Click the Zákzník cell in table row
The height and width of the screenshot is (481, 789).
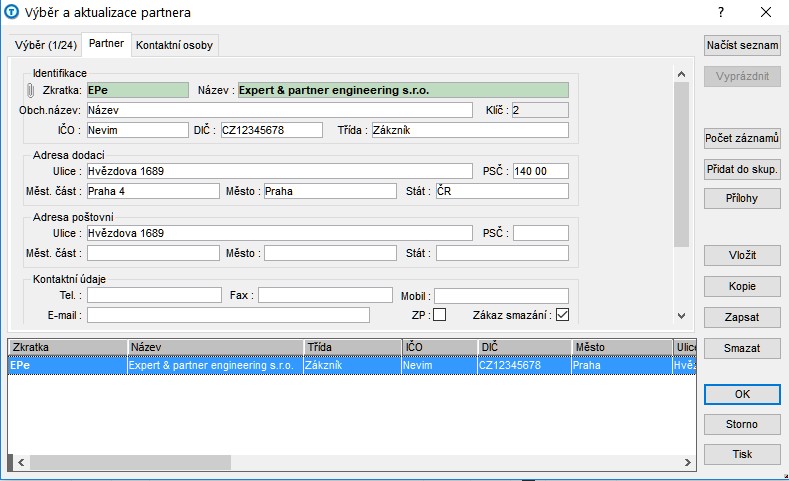(x=353, y=365)
